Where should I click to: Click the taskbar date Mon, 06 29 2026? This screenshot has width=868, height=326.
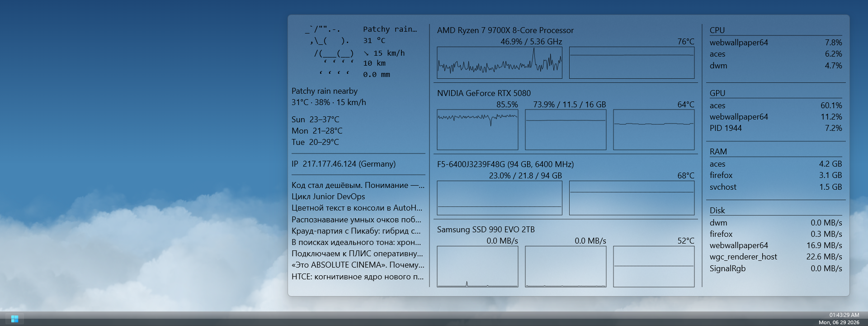pos(839,322)
